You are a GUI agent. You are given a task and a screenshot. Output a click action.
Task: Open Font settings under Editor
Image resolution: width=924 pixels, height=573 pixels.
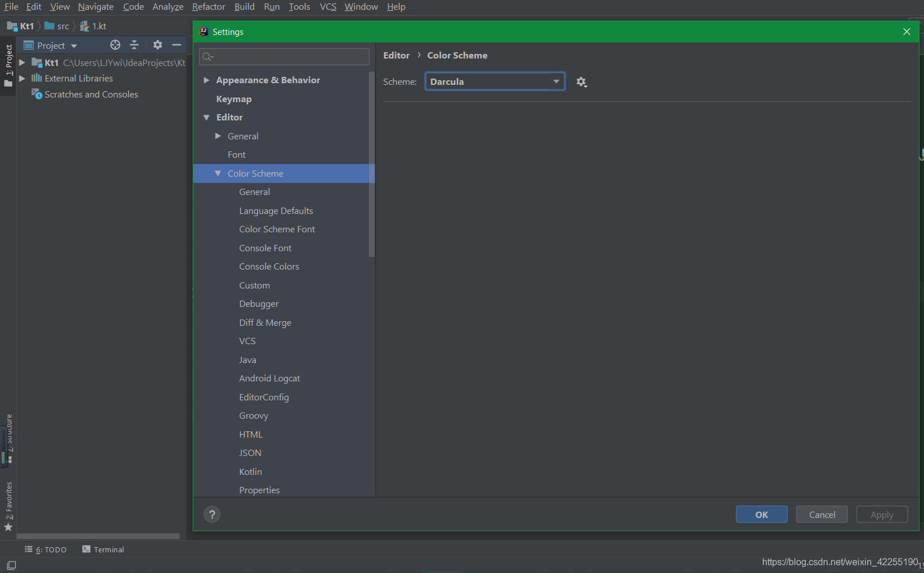pyautogui.click(x=236, y=155)
